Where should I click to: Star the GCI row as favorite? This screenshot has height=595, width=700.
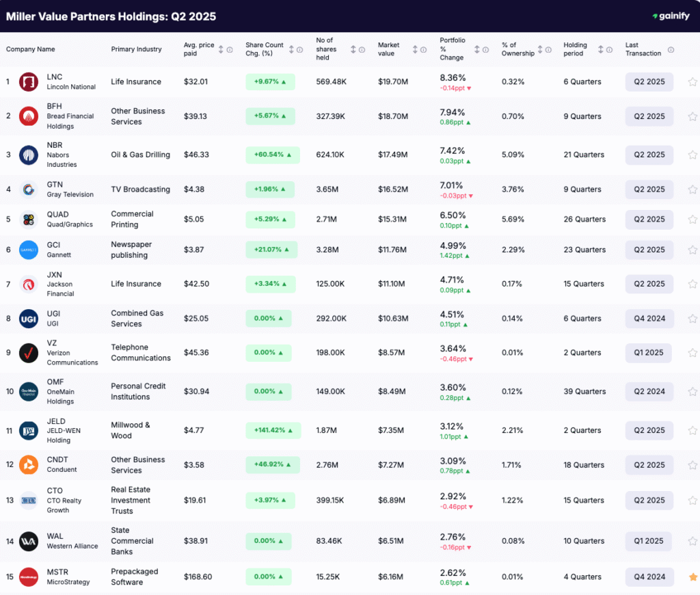pyautogui.click(x=692, y=250)
